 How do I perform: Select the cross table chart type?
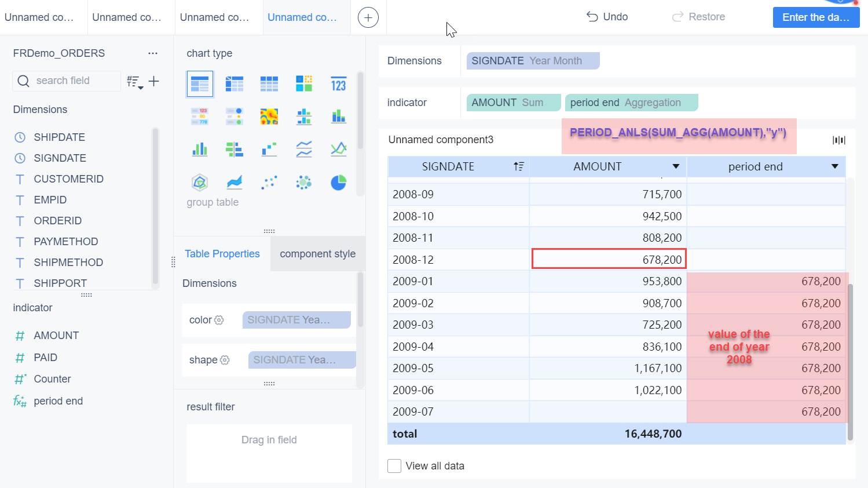pos(234,84)
